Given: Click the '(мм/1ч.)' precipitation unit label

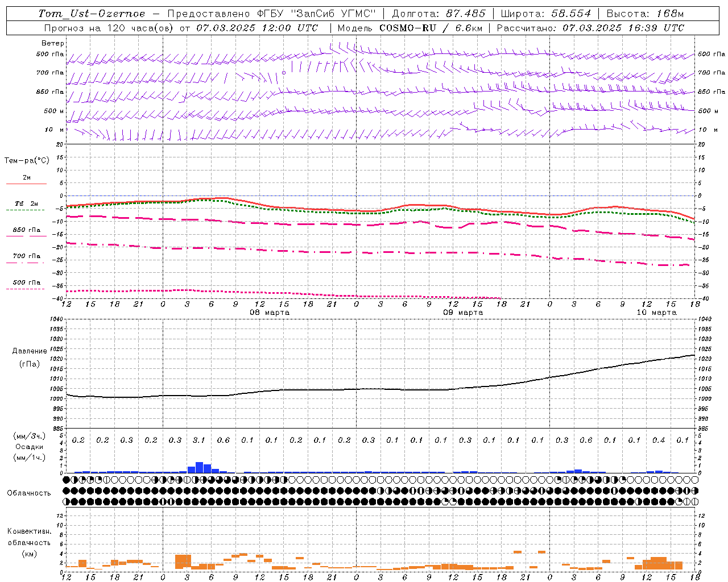Looking at the screenshot, I should 30,458.
